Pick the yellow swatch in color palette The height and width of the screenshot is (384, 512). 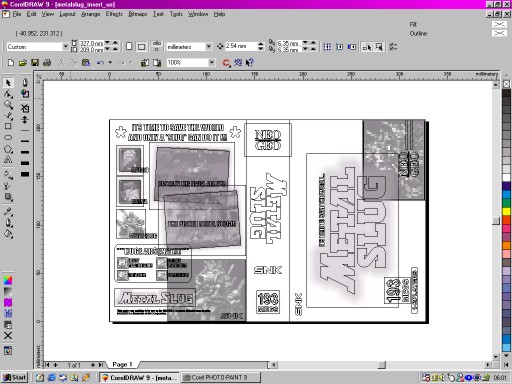(x=506, y=211)
